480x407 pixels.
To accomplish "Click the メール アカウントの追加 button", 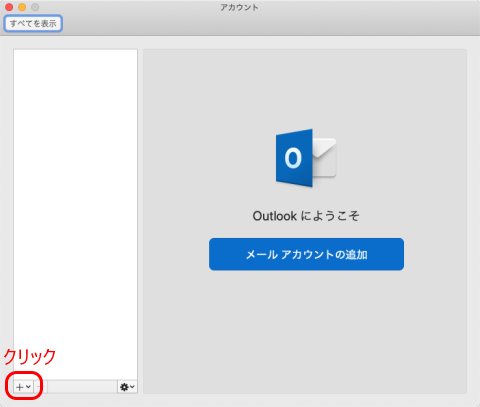I will [x=306, y=254].
